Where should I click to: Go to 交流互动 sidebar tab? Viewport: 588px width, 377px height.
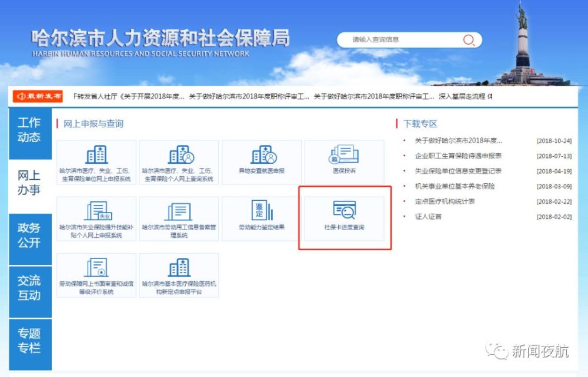(30, 292)
